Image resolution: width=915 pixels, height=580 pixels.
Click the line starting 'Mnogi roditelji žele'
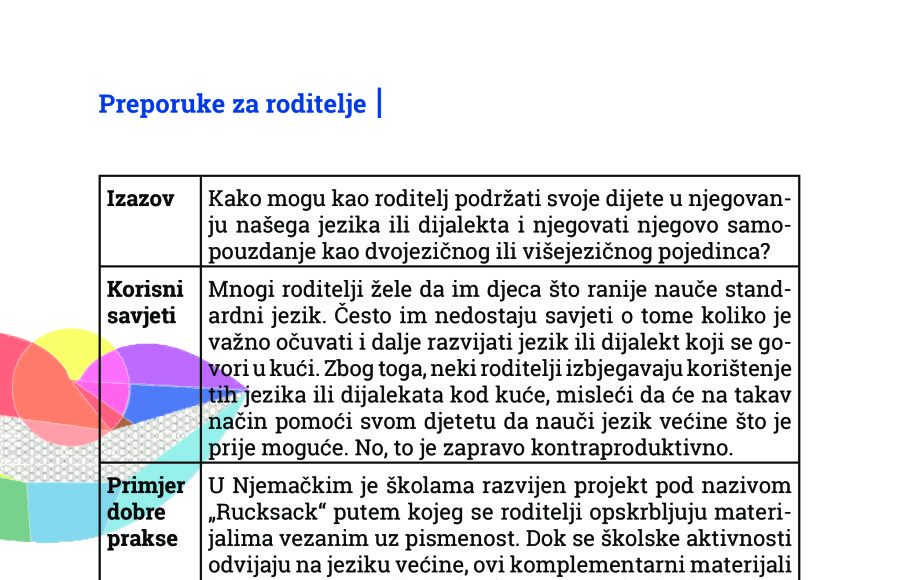coord(500,289)
